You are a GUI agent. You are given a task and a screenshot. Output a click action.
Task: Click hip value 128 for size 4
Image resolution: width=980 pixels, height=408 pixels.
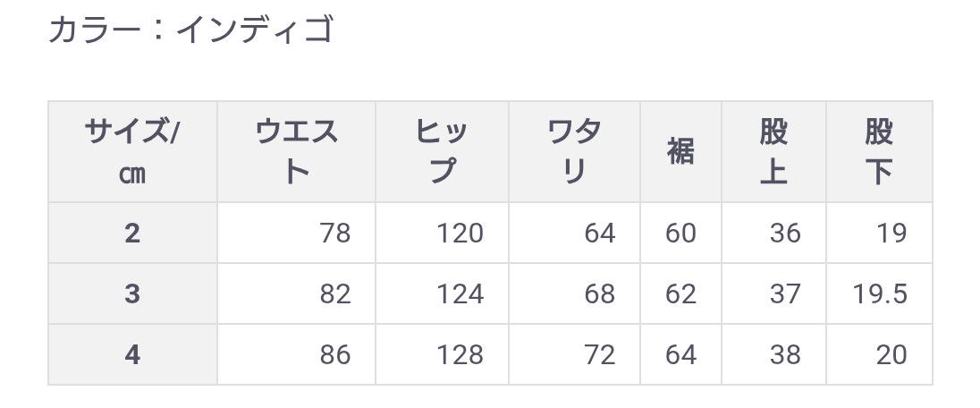(x=460, y=355)
